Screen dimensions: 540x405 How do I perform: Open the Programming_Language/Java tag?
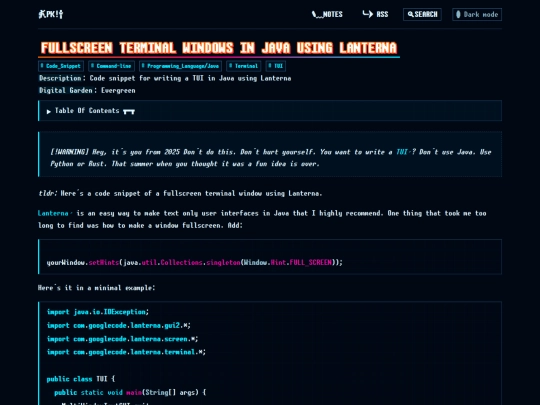point(180,66)
